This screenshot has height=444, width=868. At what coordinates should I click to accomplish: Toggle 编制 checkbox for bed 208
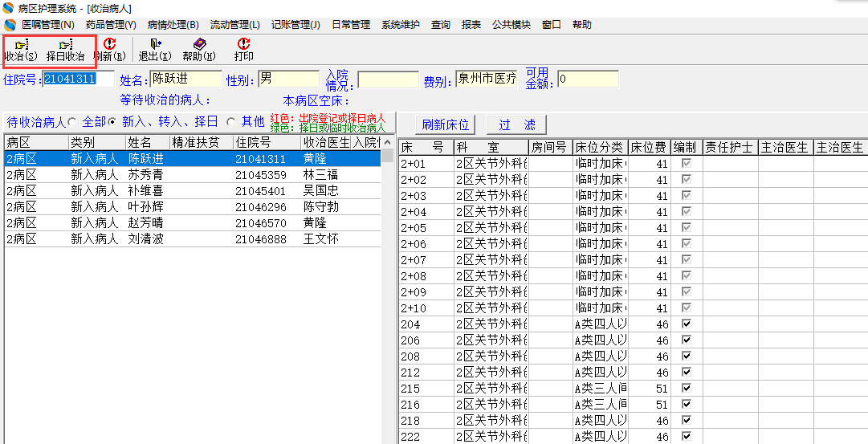pos(687,356)
